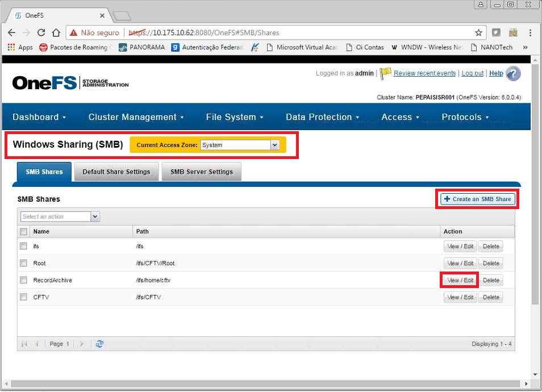Click the blue Help question mark icon
Viewport: 542px width, 392px height.
[x=514, y=74]
